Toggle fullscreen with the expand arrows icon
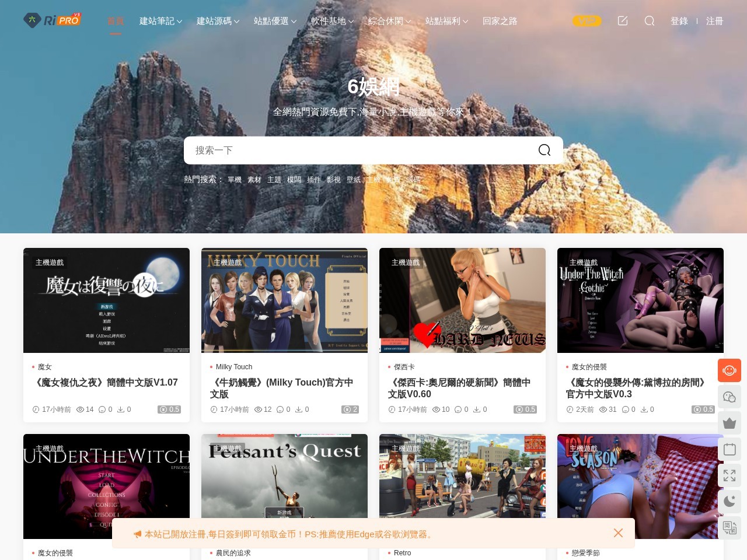 pos(729,475)
